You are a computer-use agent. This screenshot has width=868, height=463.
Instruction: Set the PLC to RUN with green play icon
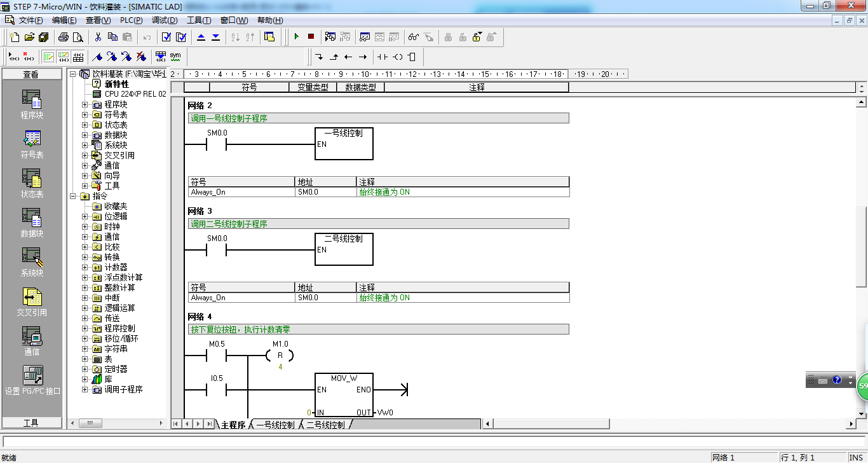point(296,37)
